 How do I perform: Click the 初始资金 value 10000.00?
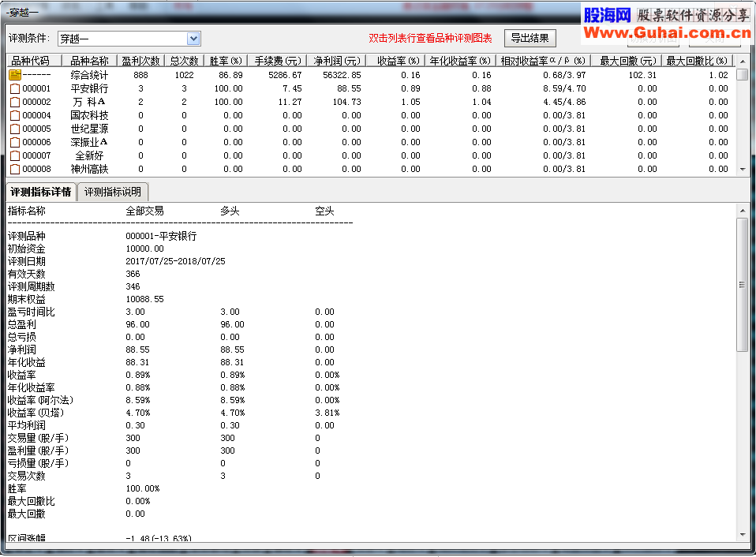coord(144,249)
